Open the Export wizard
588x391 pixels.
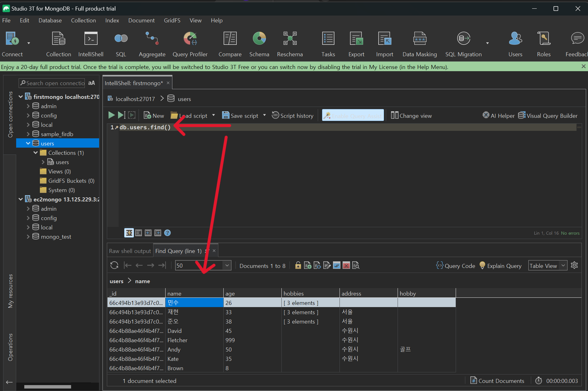(x=356, y=44)
